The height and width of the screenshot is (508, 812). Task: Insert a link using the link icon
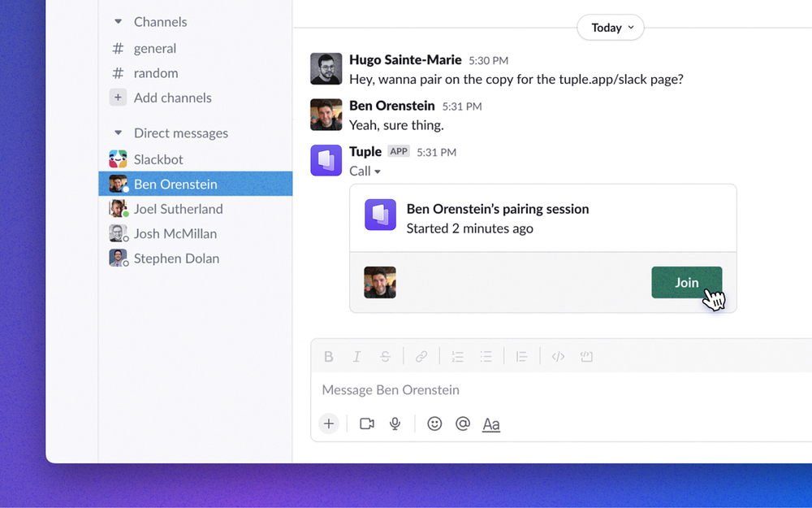[x=421, y=357]
